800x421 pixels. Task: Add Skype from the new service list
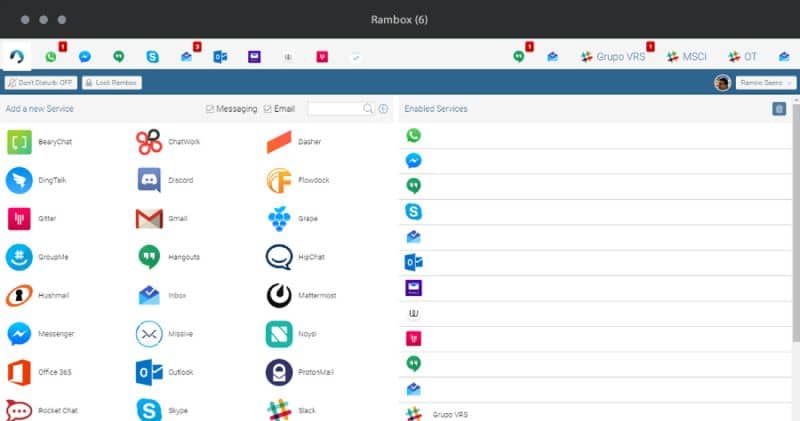[163, 410]
